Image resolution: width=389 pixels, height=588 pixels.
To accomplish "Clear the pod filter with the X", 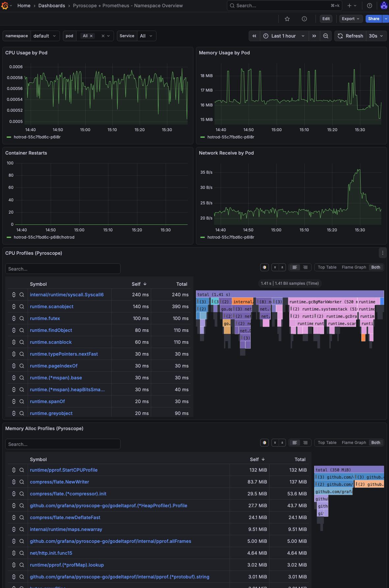I will (103, 36).
